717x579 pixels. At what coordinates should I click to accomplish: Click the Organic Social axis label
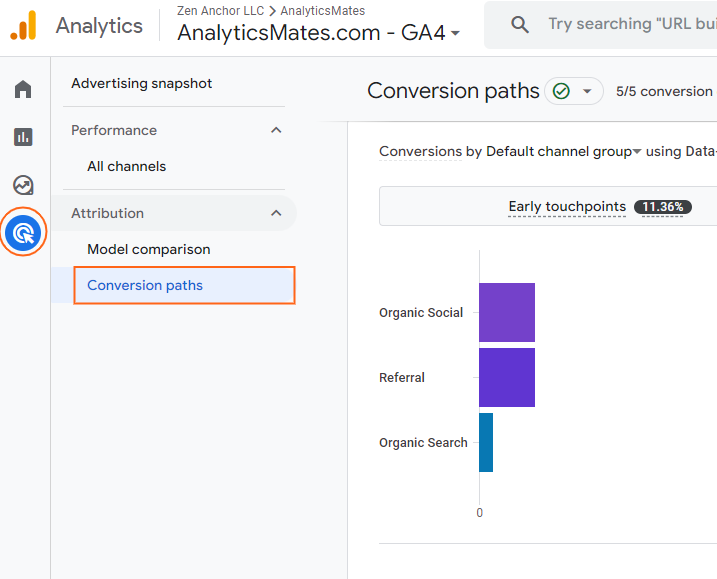421,313
